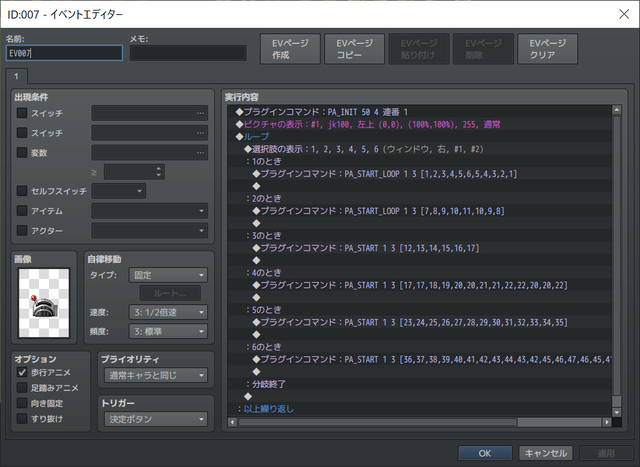This screenshot has height=467, width=640.
Task: Enable the すり抜け option
Action: point(22,418)
